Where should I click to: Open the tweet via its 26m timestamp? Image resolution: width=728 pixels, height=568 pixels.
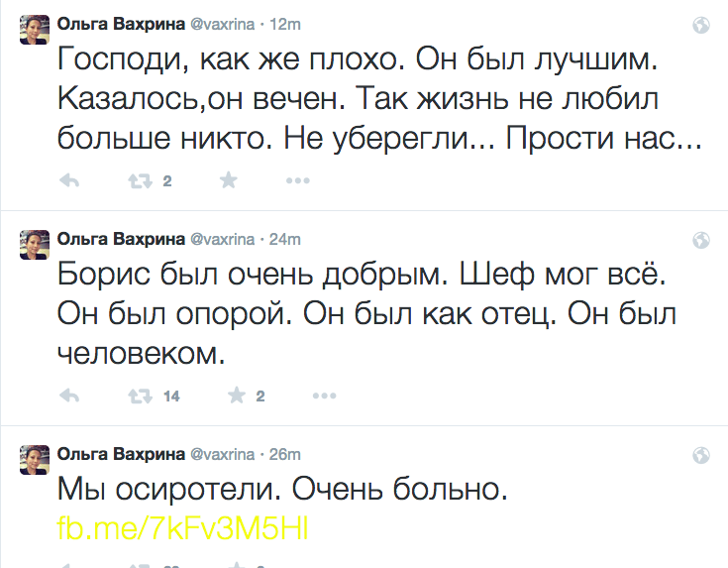286,454
